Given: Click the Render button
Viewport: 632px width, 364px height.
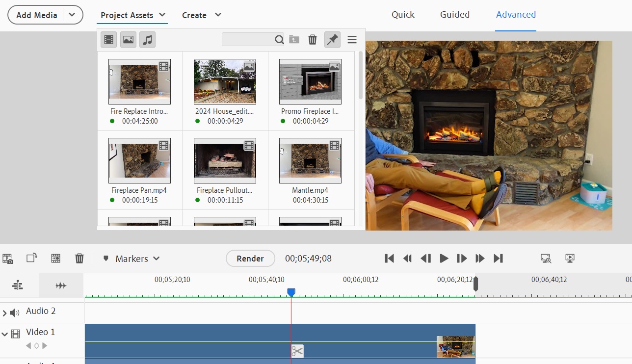Looking at the screenshot, I should [250, 259].
